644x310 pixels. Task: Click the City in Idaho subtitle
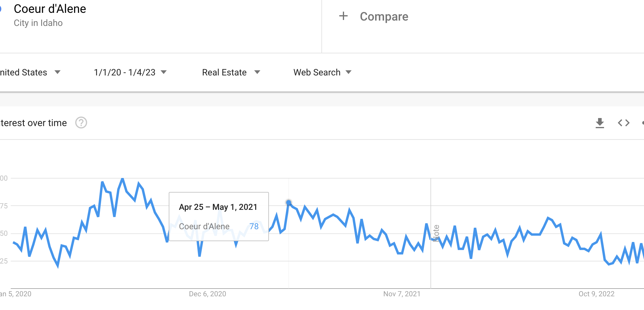[38, 23]
